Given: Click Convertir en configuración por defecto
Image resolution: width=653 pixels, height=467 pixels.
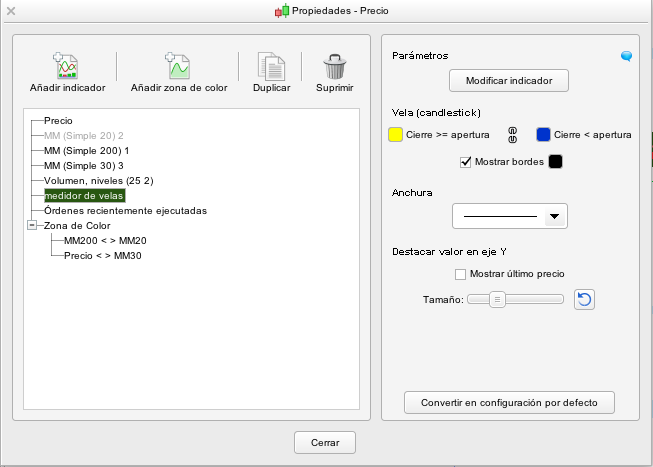Looking at the screenshot, I should click(x=509, y=402).
